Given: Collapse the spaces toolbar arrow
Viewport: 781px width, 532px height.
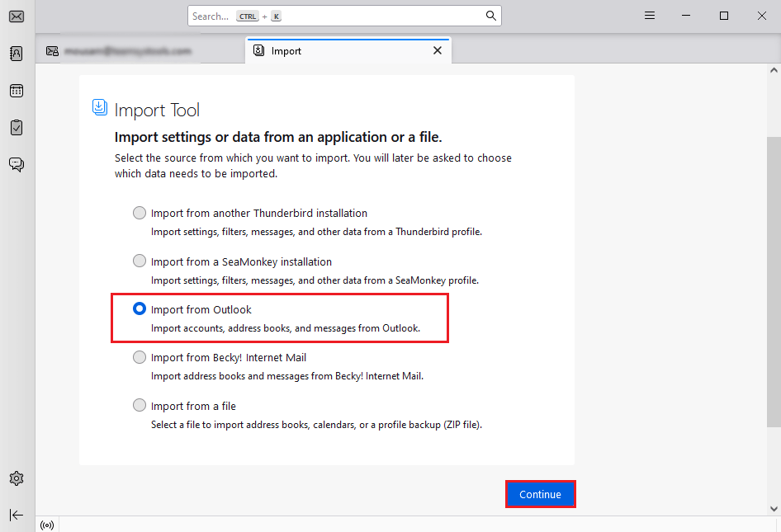Looking at the screenshot, I should coord(17,515).
